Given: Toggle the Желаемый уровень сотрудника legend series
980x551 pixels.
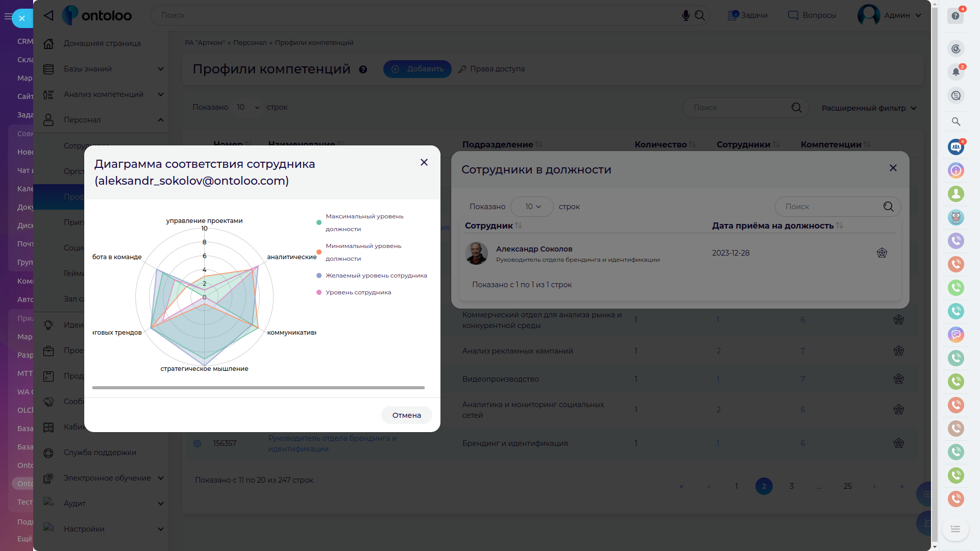Looking at the screenshot, I should (x=376, y=275).
